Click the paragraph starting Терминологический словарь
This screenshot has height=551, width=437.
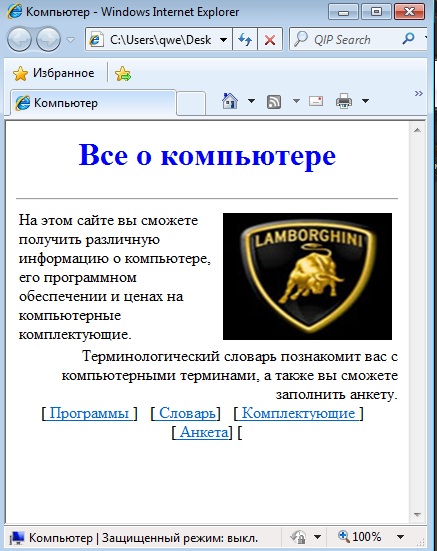230,375
